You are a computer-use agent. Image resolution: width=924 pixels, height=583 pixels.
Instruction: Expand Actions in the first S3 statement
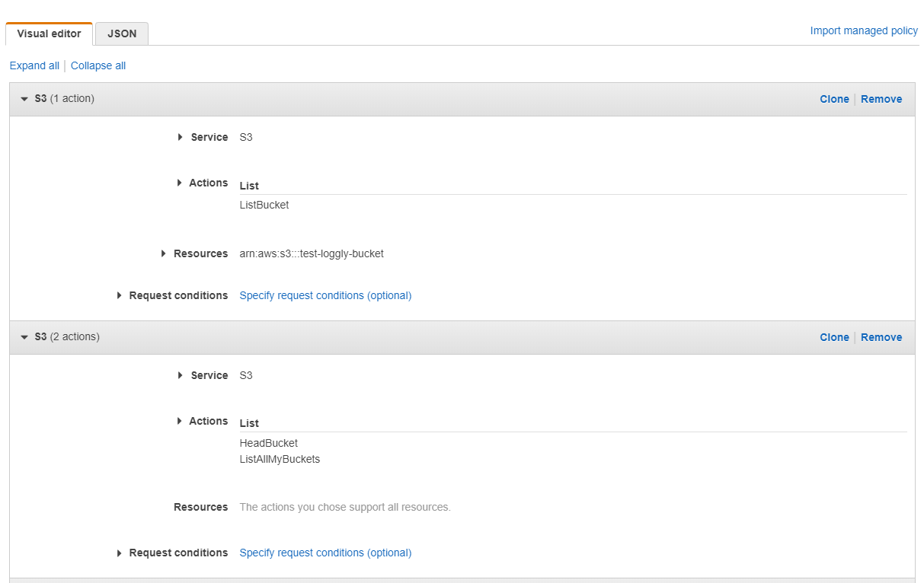click(x=180, y=183)
